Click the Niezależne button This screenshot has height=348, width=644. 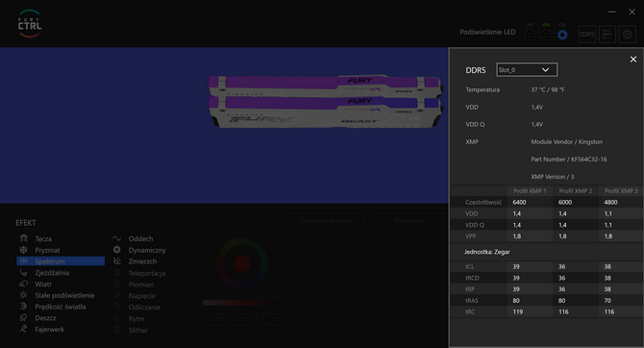click(409, 221)
